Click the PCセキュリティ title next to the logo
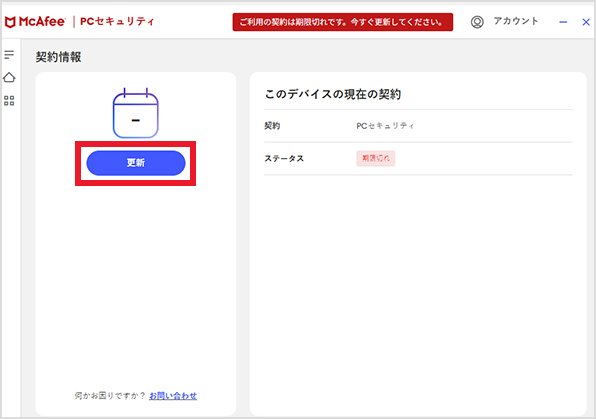Screen dimensions: 596x419 (117, 21)
